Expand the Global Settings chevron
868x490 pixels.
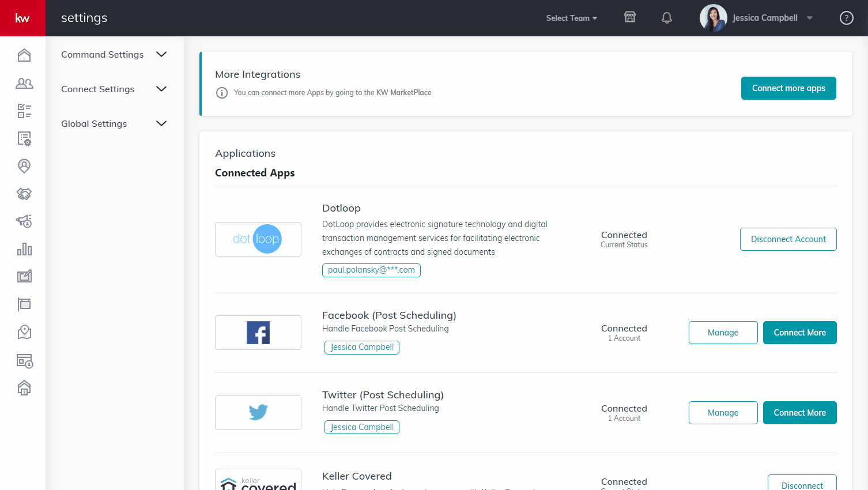point(161,123)
